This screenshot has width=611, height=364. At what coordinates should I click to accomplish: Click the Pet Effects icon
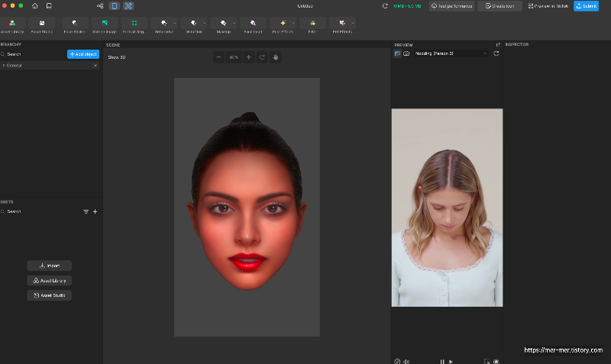coord(341,24)
